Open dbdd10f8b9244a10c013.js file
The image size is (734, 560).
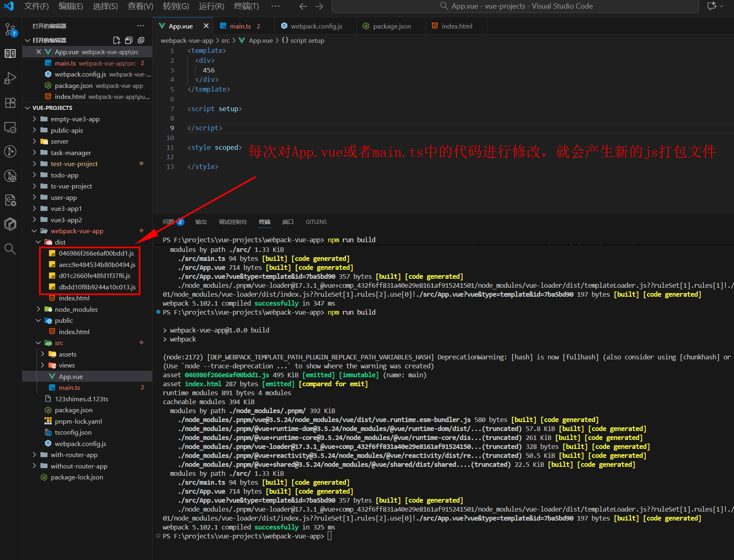[97, 287]
